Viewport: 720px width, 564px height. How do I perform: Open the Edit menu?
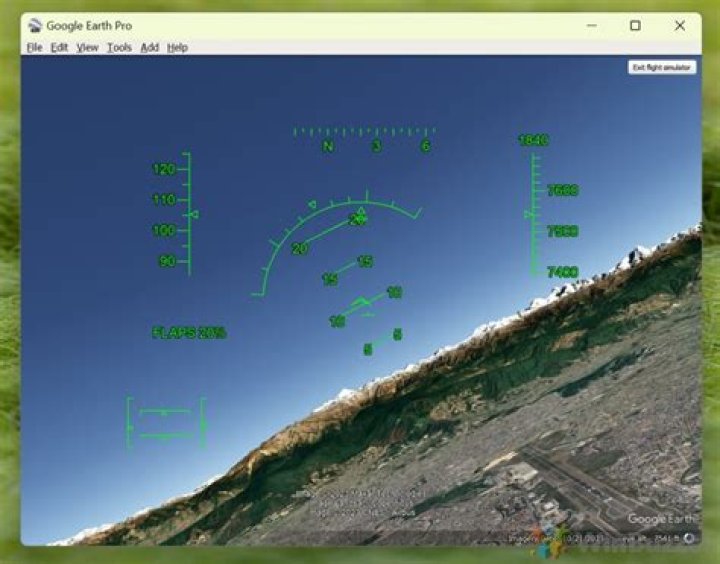(59, 47)
